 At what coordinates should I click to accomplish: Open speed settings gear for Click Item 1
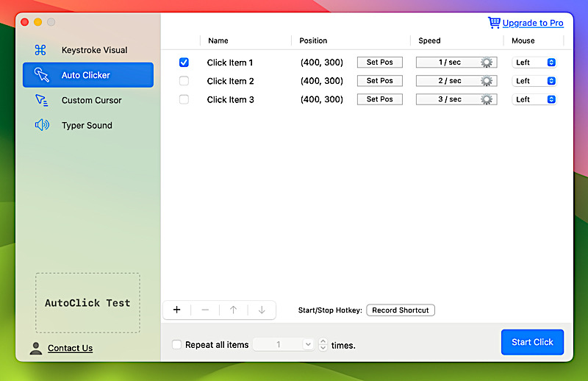tap(487, 63)
